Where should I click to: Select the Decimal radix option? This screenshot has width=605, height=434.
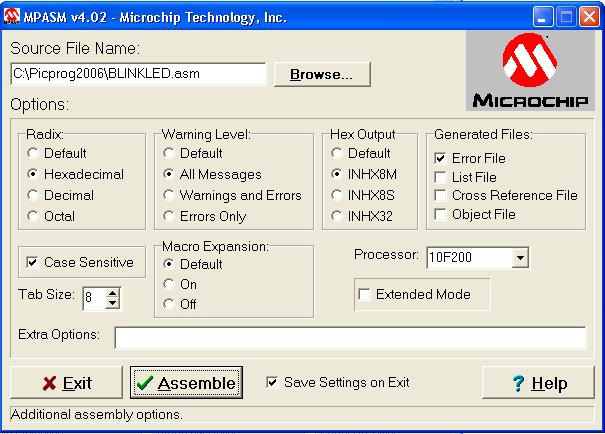pyautogui.click(x=35, y=195)
